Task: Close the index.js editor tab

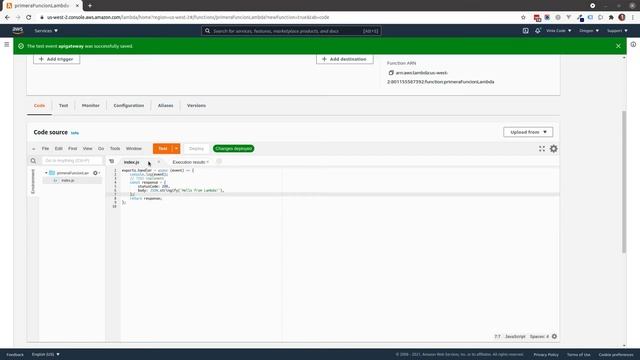Action: coord(159,162)
